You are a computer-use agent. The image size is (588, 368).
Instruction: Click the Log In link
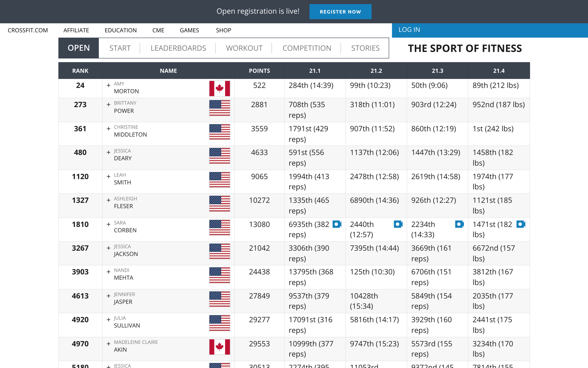409,30
